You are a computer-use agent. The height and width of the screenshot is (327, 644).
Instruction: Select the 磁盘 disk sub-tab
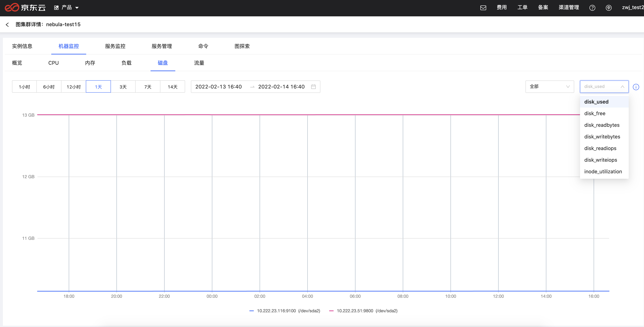(163, 63)
